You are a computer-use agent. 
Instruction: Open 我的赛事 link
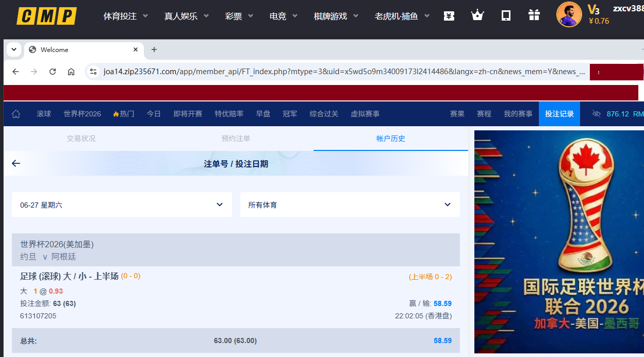point(518,114)
